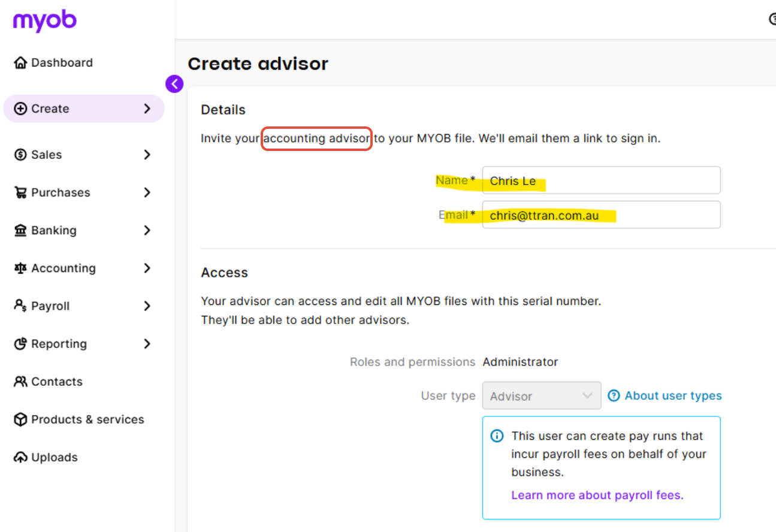Click the Reporting pie chart icon
The height and width of the screenshot is (532, 776).
21,344
